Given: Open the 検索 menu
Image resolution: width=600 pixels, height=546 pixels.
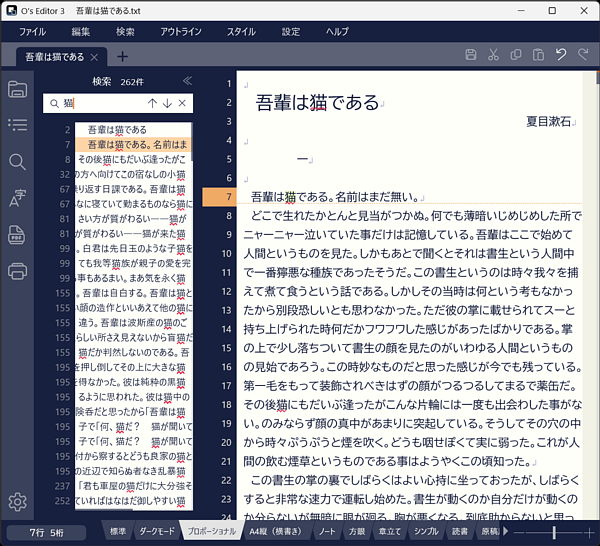Looking at the screenshot, I should coord(125,32).
